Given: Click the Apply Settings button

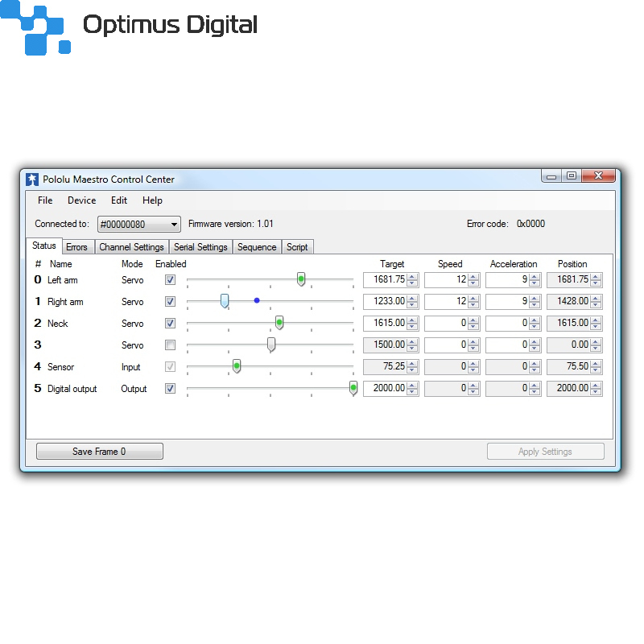Looking at the screenshot, I should click(x=546, y=452).
